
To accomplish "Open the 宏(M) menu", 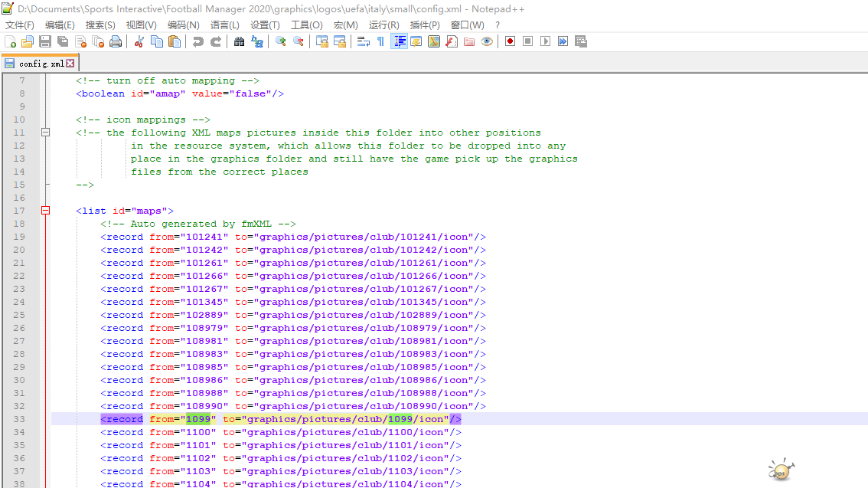I will 345,25.
